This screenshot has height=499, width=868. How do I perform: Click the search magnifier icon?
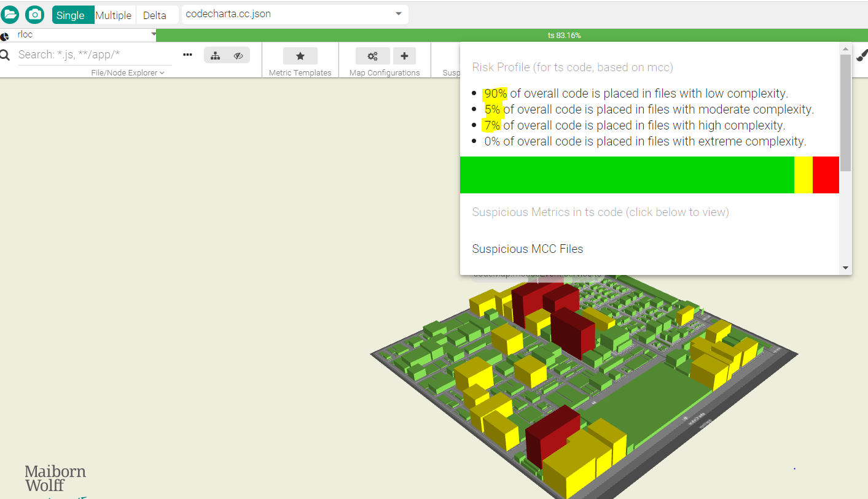[x=6, y=55]
